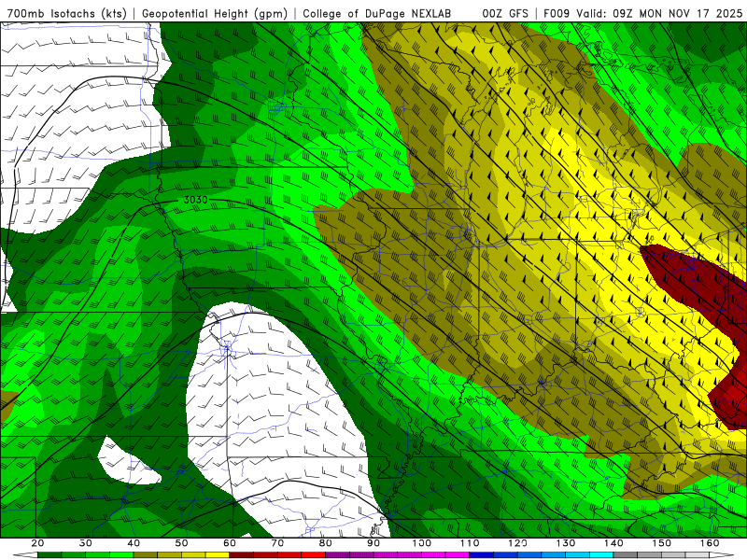Click the '130' colorbar scale label
The image size is (747, 560).
tap(566, 543)
